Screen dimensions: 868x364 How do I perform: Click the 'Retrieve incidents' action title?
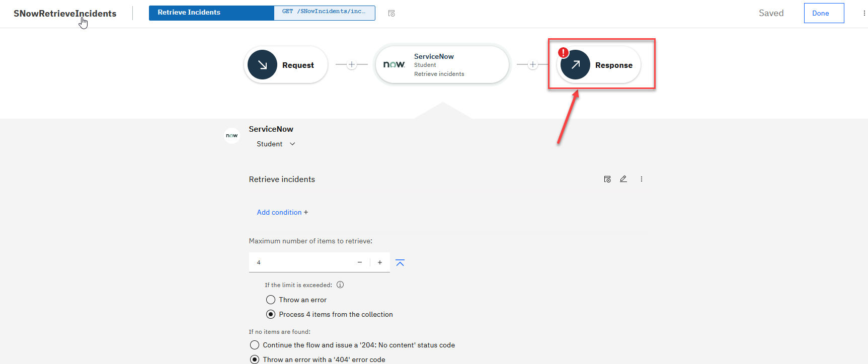coord(282,179)
